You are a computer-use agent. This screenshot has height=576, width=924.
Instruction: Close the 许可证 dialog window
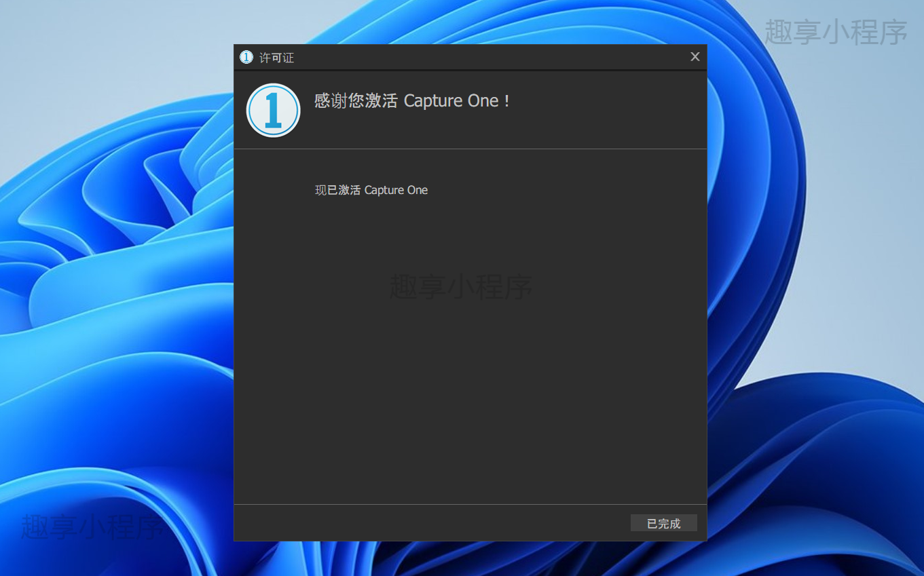point(695,57)
